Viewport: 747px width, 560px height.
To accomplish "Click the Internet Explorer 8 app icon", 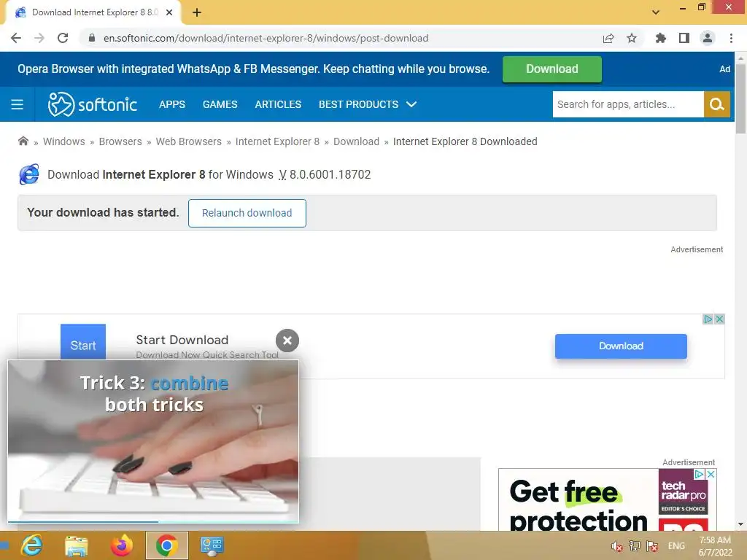I will click(29, 174).
